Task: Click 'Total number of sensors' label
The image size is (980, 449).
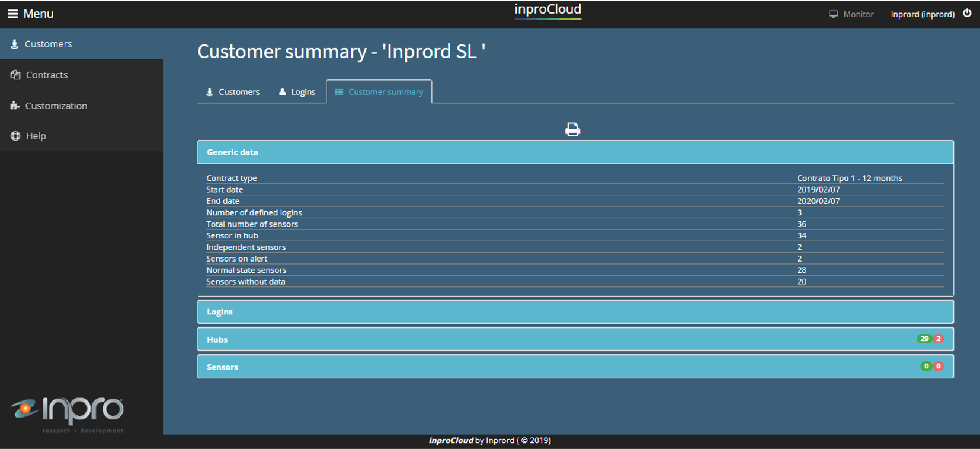Action: click(x=252, y=224)
